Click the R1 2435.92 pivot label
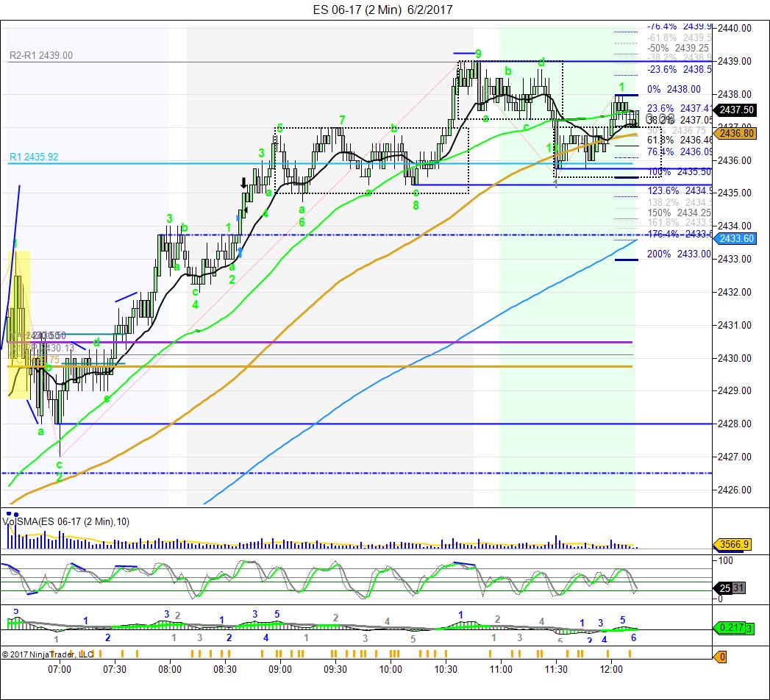 pos(33,157)
